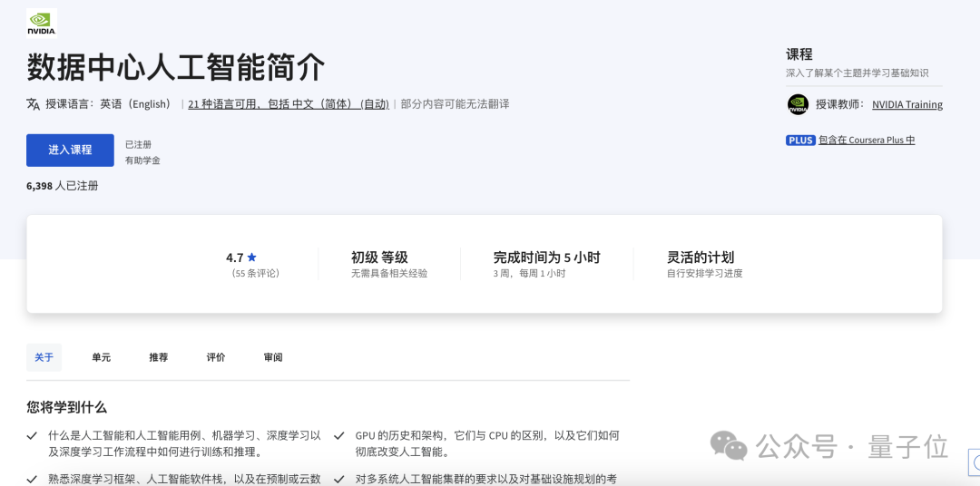980x486 pixels.
Task: Click the 无需具备相关经验 subtitle
Action: [x=389, y=273]
